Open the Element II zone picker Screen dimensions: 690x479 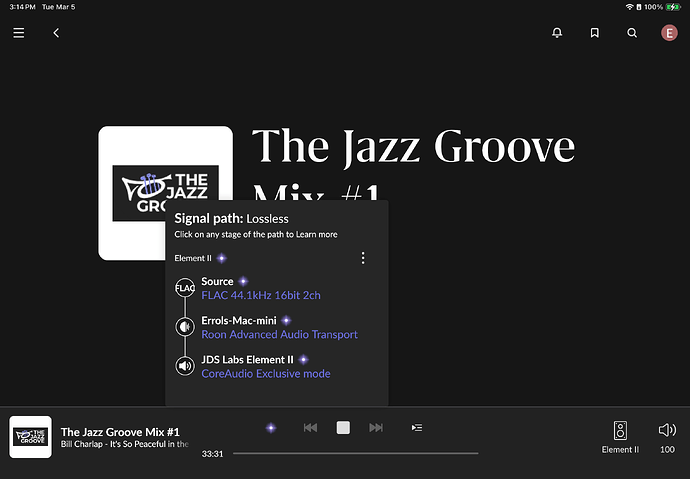pyautogui.click(x=620, y=437)
